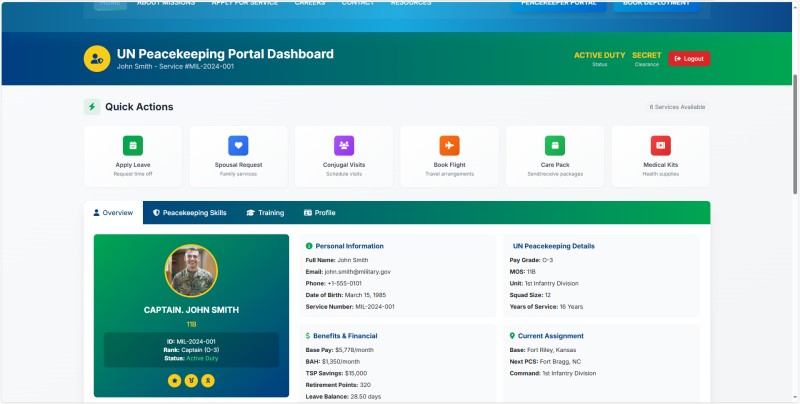Click "Rank: Captain (O-3)" on the profile card
Screen dimensions: 800x404
tap(191, 350)
